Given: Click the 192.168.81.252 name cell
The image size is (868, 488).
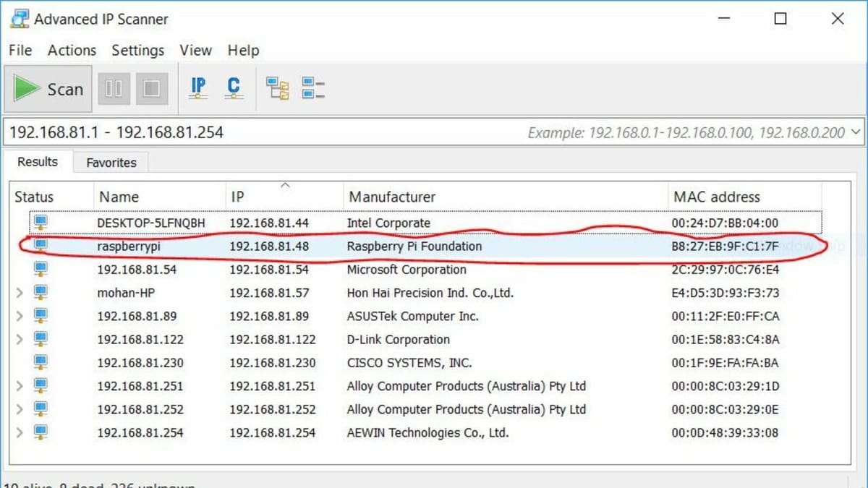Looking at the screenshot, I should tap(140, 409).
